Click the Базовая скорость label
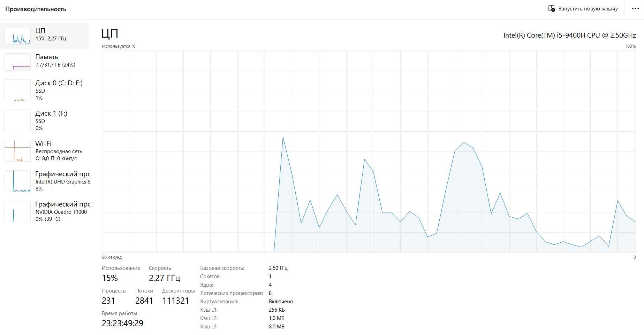Screen dimensions: 644x335 [222, 268]
